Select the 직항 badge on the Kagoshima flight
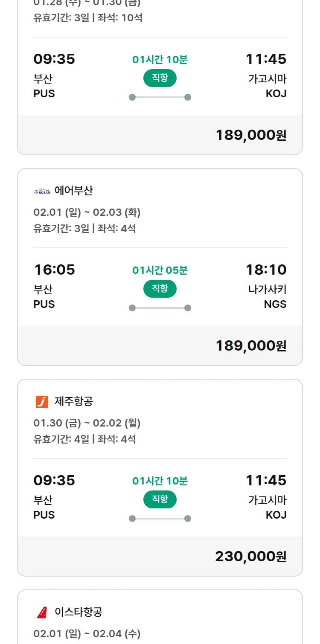 [160, 78]
